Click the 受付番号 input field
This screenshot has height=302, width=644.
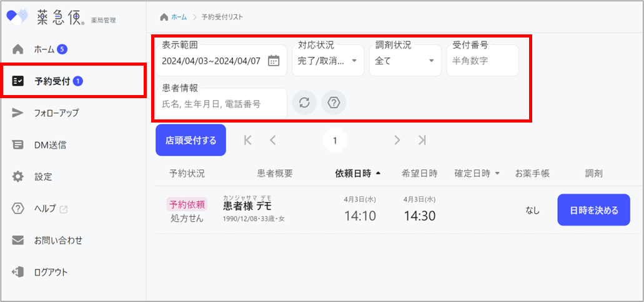(482, 61)
